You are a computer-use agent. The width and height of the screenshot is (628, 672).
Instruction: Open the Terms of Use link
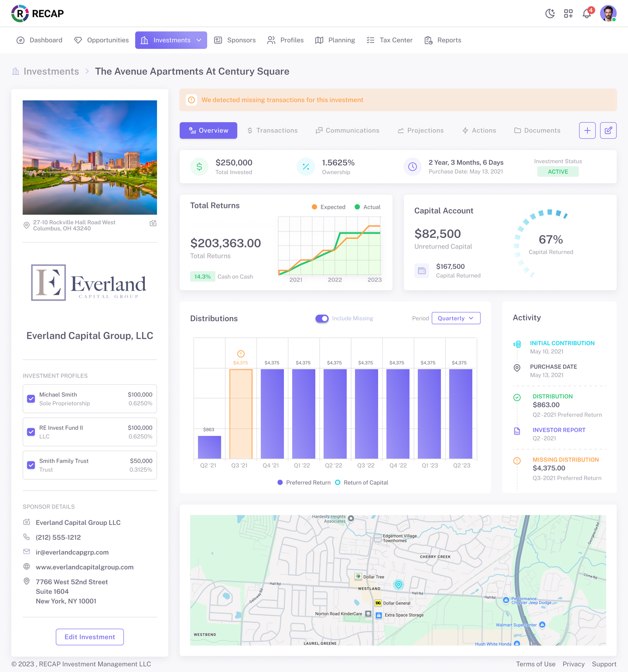tap(536, 664)
